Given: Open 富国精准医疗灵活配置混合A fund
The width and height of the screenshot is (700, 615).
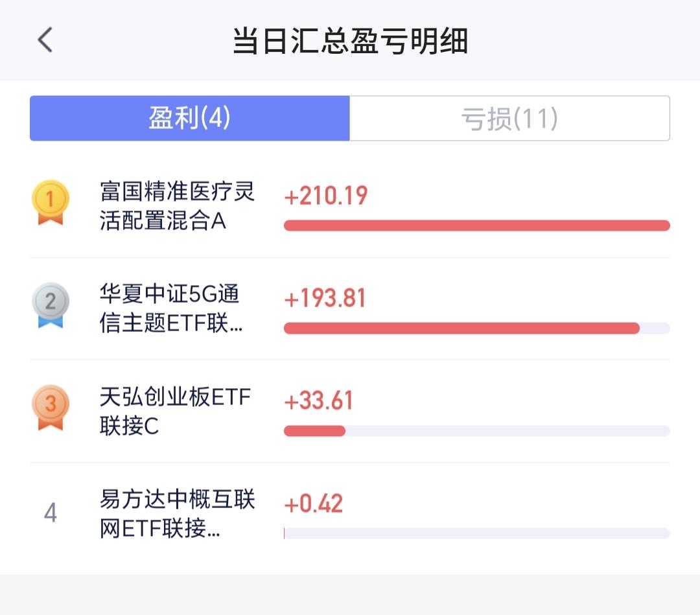Looking at the screenshot, I should (177, 206).
